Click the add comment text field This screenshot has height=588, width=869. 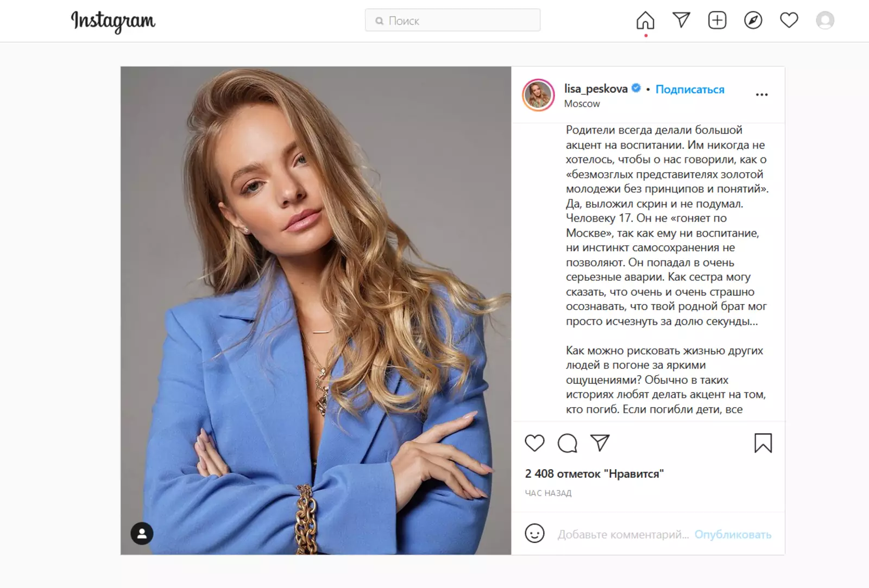click(622, 535)
